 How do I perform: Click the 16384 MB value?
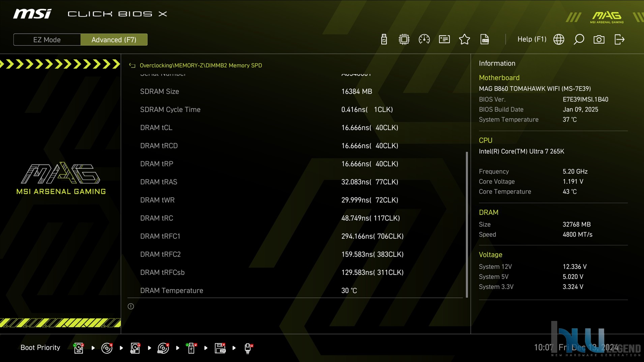click(x=357, y=92)
